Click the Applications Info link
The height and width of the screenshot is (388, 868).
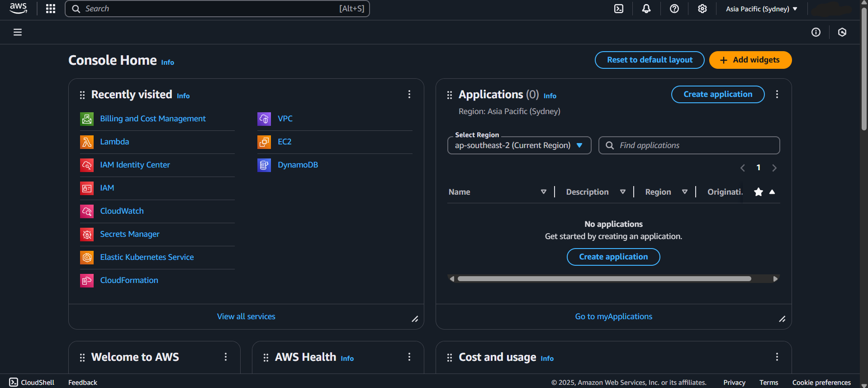click(550, 96)
